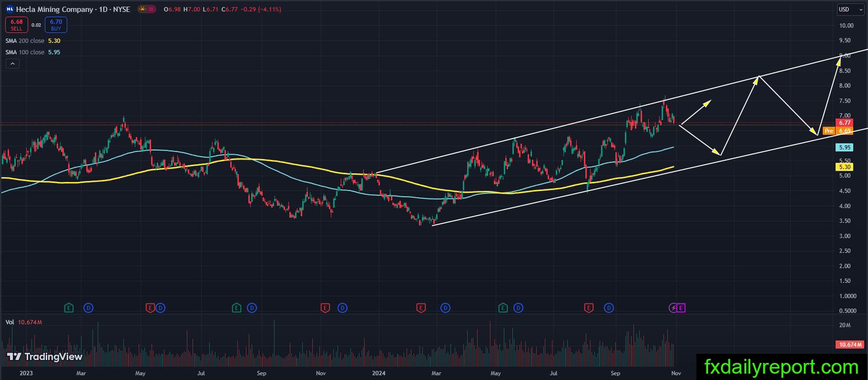
Task: Click the yellow 5.30 SMA price label
Action: [x=845, y=167]
